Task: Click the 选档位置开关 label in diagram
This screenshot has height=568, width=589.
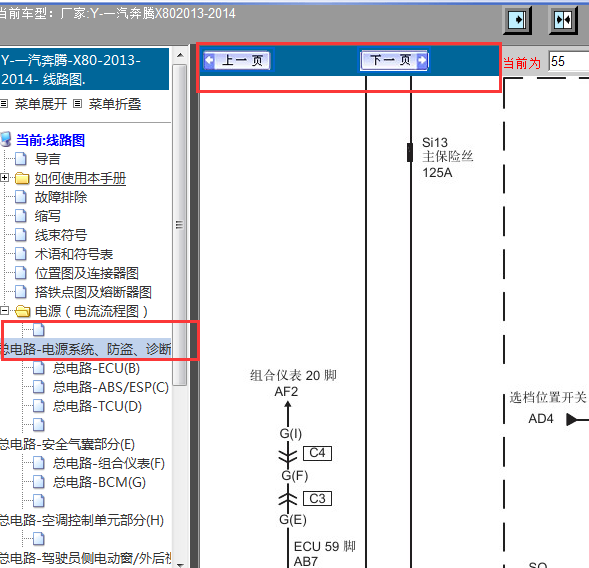Action: click(548, 397)
